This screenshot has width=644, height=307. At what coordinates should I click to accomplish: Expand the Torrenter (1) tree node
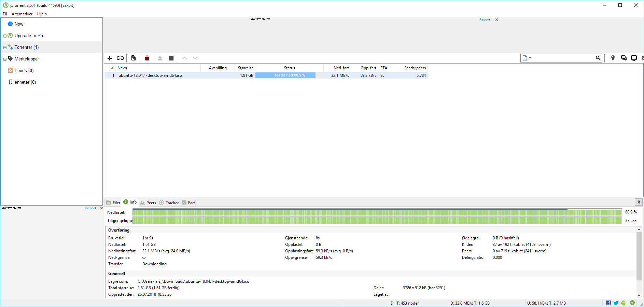click(x=5, y=47)
